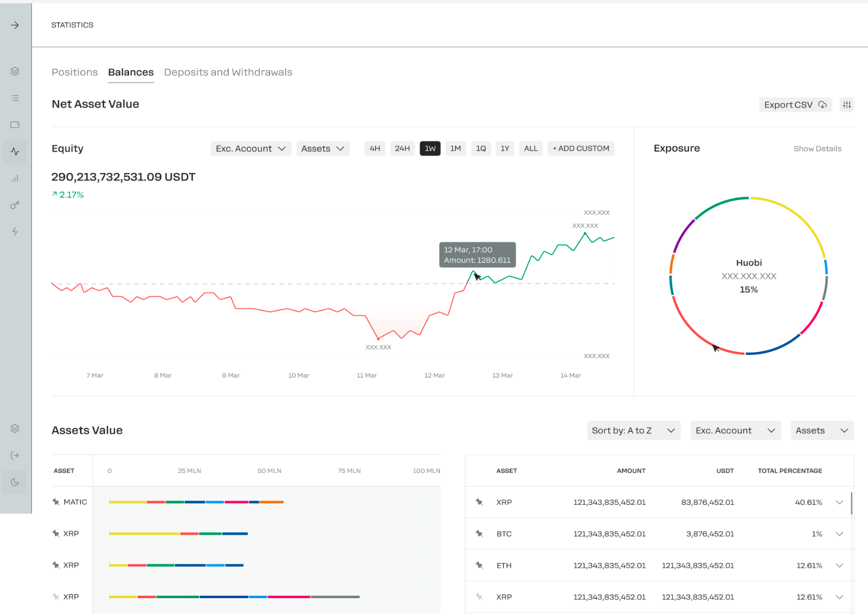Open the Assets Value Exc. Account dropdown
The height and width of the screenshot is (614, 868).
[736, 431]
